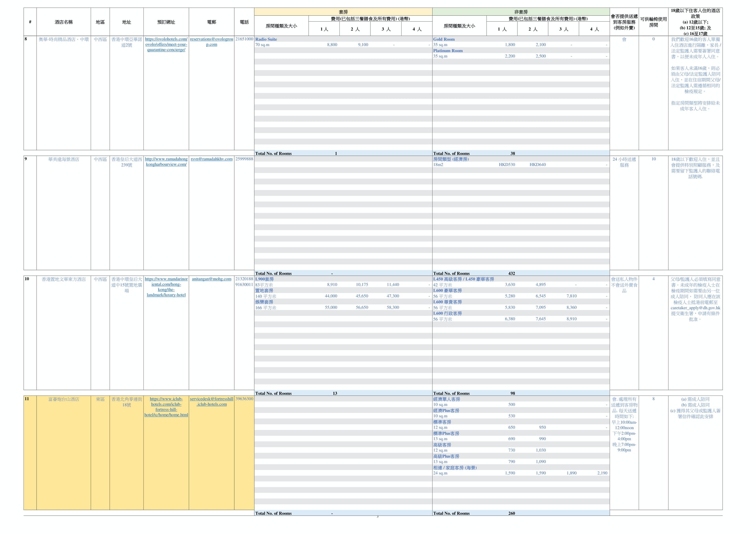Click the anitangan@mohg.com email link
Image resolution: width=756 pixels, height=534 pixels.
pyautogui.click(x=211, y=279)
